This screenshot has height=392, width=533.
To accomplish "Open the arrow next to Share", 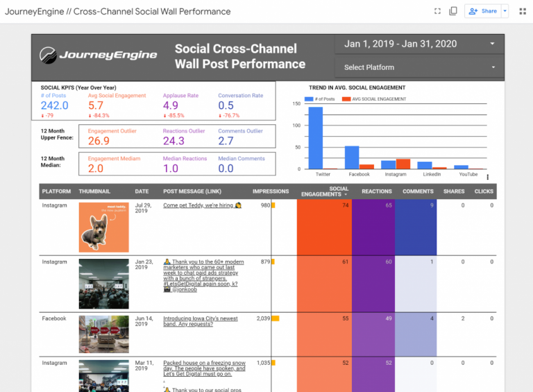I will [505, 11].
